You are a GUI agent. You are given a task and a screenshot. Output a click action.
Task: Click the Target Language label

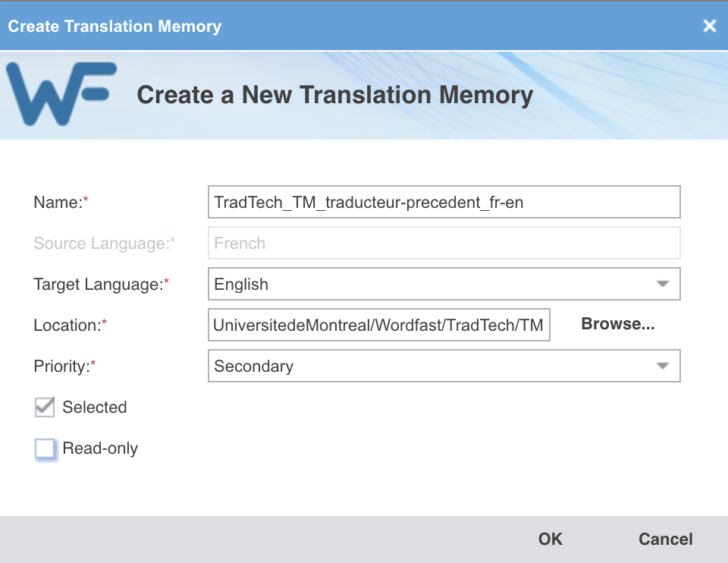[x=101, y=284]
